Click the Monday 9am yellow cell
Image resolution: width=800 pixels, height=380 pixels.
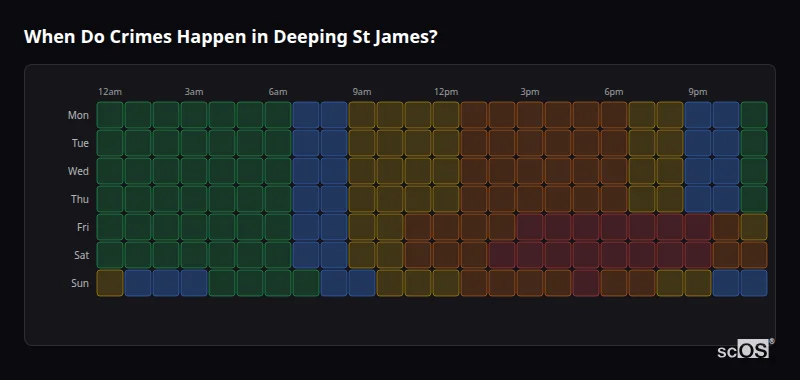tap(362, 115)
